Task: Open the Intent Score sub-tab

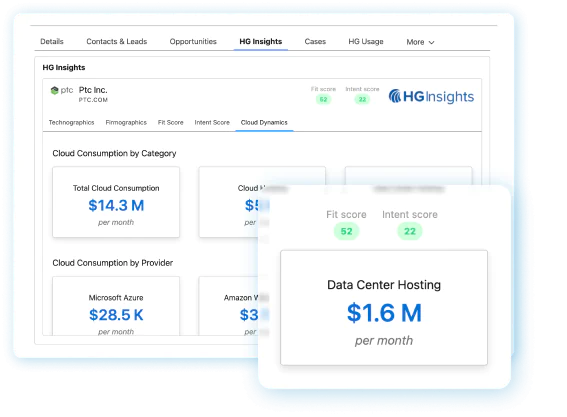Action: 212,122
